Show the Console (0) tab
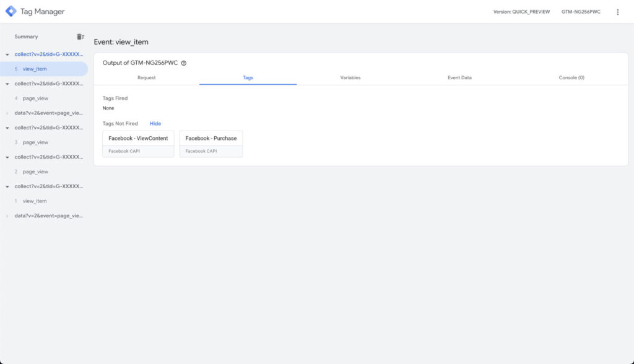Screen dimensions: 634x364 (x=571, y=78)
